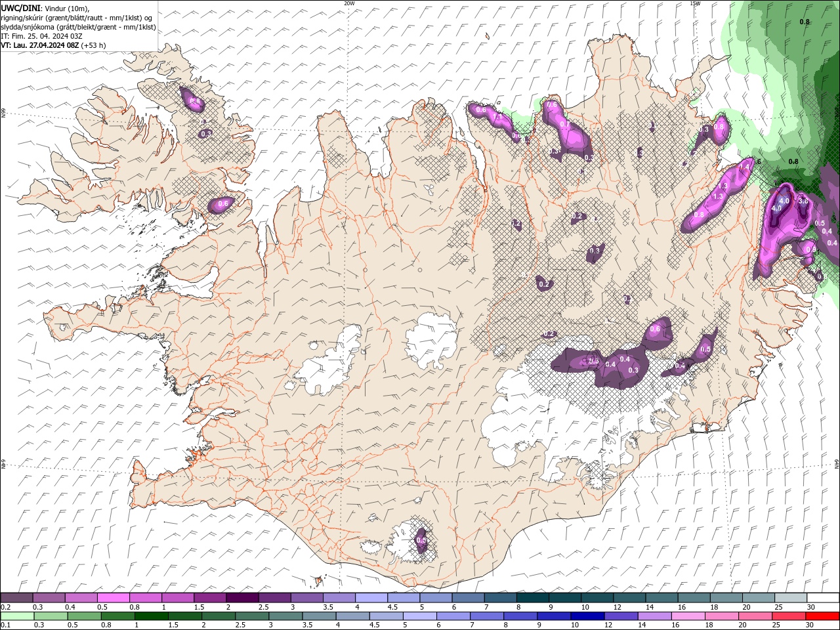This screenshot has width=840, height=630.
Task: Click the 'VT: Lau. 27.04.2024 08Z' valid time
Action: pos(39,45)
